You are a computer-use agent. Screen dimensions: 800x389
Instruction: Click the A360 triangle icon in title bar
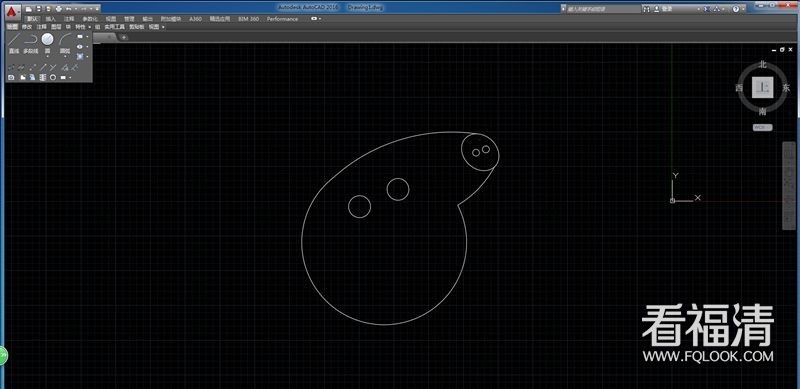[717, 9]
